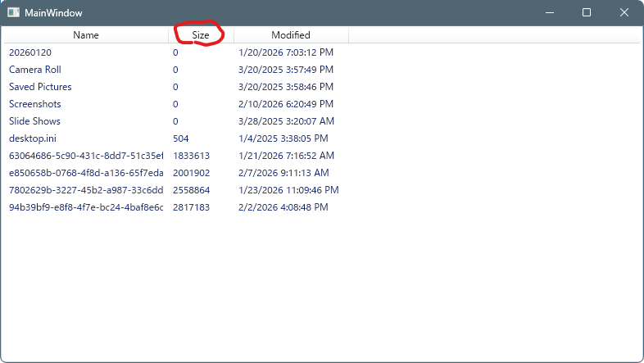Select the file starting with 94b39bf9
Image resolution: width=644 pixels, height=363 pixels.
(x=85, y=207)
